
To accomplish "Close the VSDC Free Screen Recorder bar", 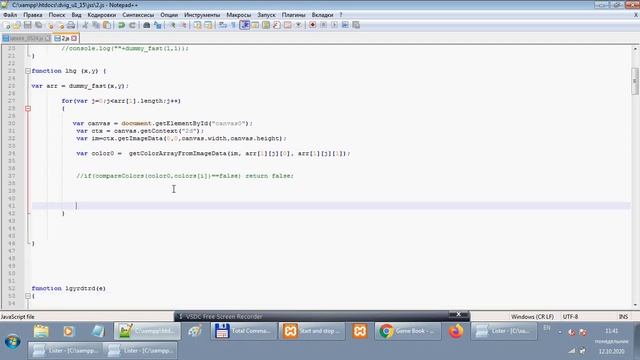I will point(458,314).
